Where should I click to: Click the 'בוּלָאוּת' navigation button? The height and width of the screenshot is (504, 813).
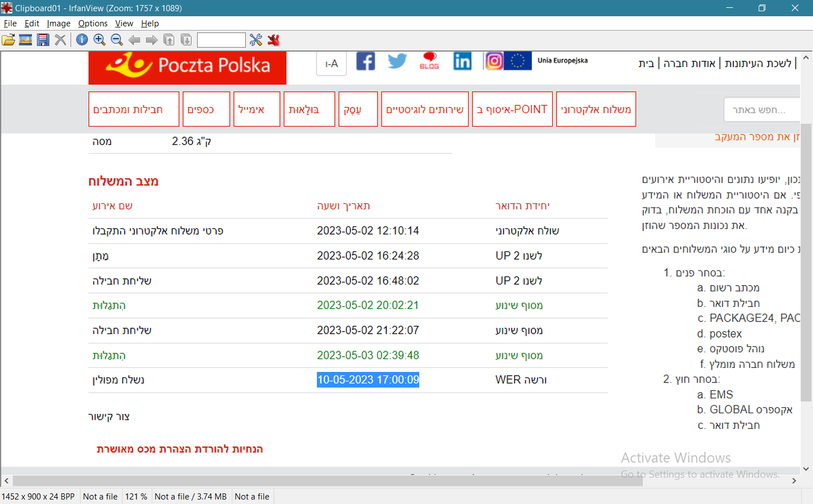coord(309,109)
